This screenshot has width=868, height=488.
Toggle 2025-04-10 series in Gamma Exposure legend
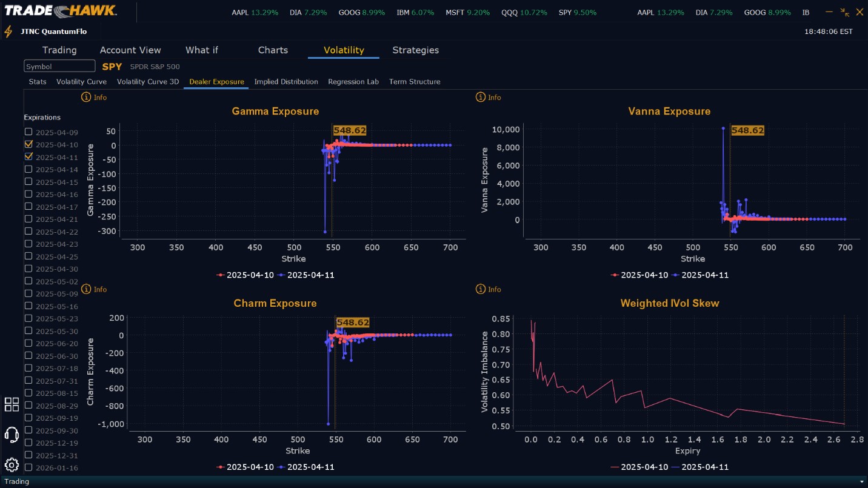245,275
